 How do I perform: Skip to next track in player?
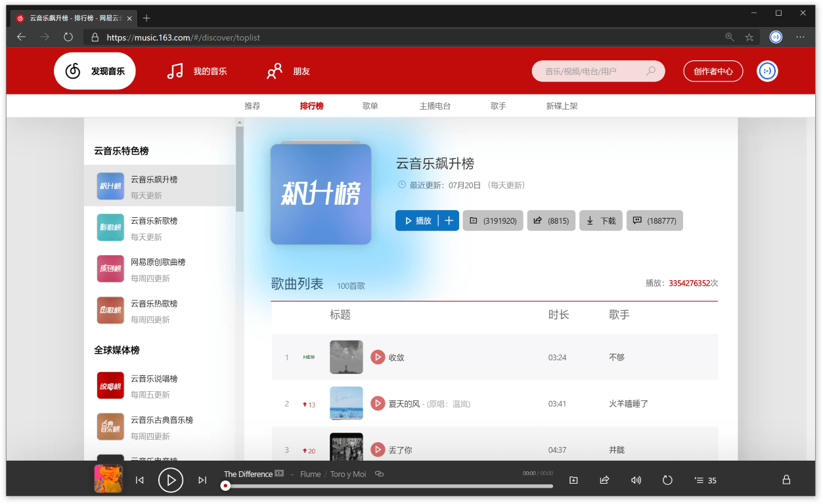click(x=202, y=480)
